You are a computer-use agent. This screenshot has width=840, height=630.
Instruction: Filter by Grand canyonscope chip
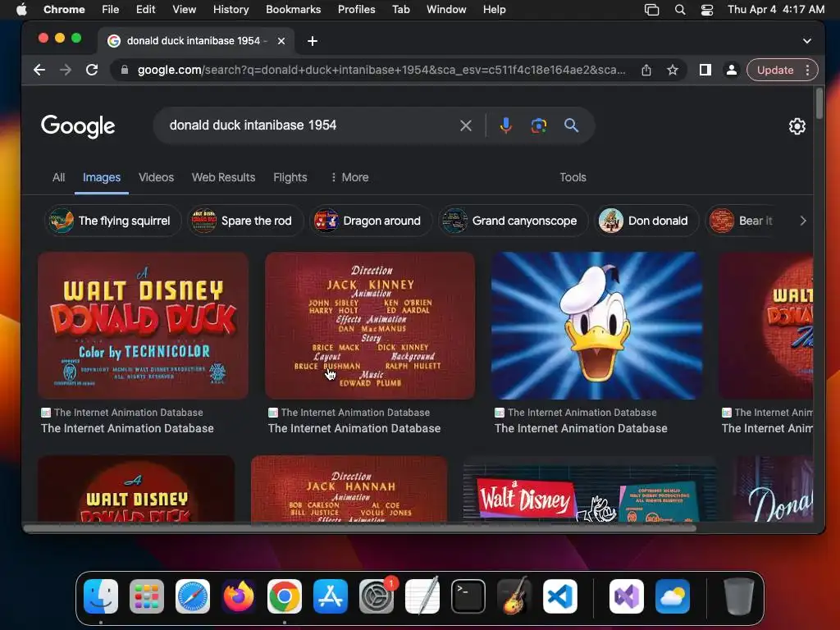514,221
